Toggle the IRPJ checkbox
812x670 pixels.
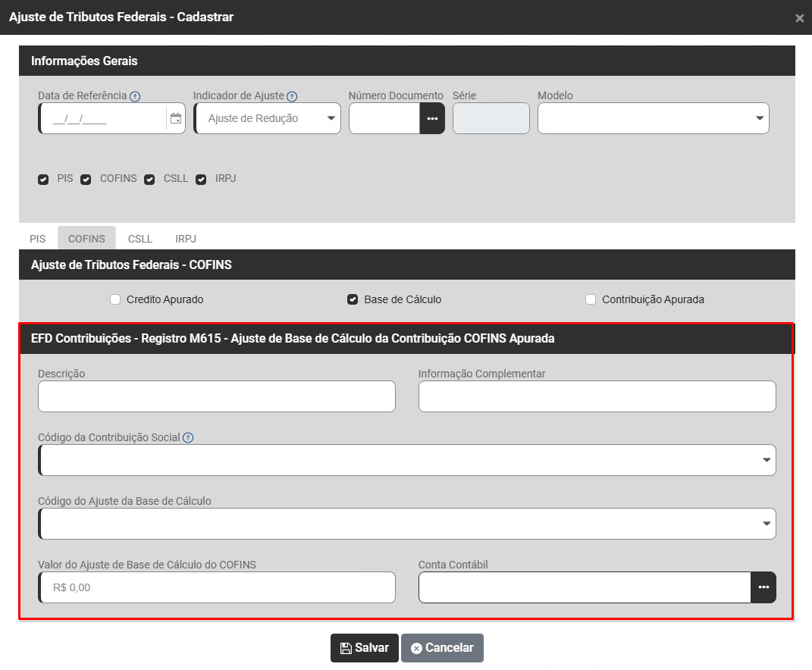tap(201, 179)
